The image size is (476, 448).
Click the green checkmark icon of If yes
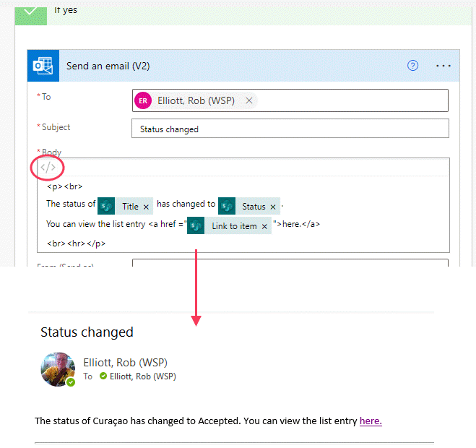coord(30,15)
